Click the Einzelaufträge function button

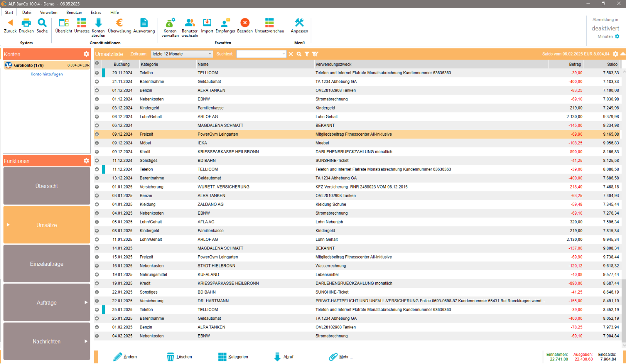47,264
